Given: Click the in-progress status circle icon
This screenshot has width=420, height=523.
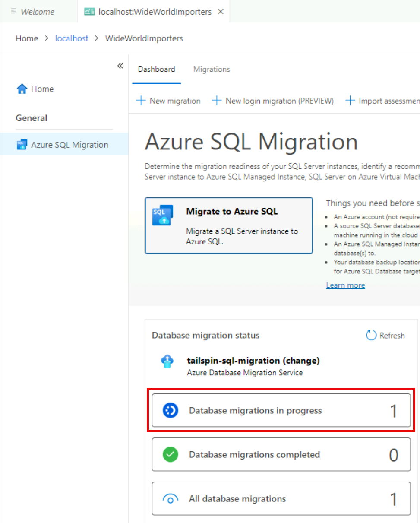Looking at the screenshot, I should 170,410.
